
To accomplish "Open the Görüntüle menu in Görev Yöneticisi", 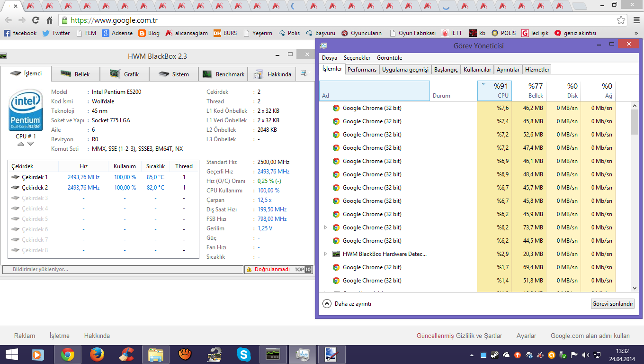I will [390, 58].
